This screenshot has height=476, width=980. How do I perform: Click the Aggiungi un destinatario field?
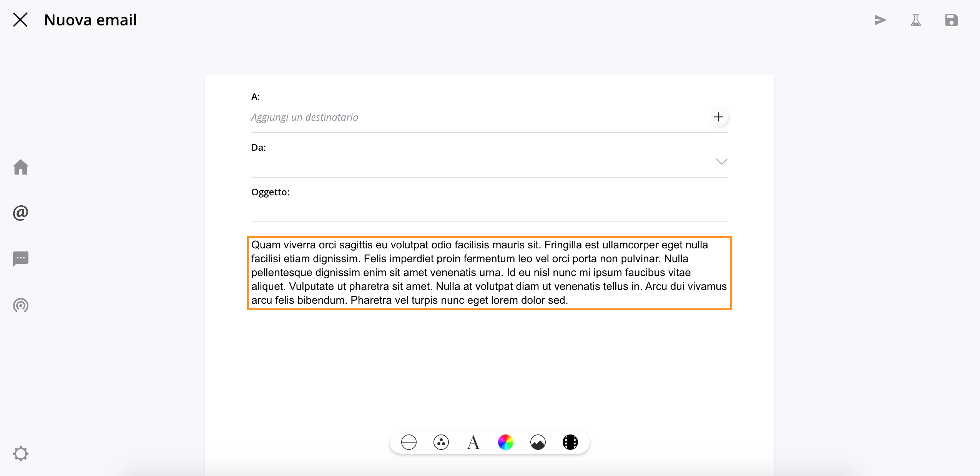(478, 117)
